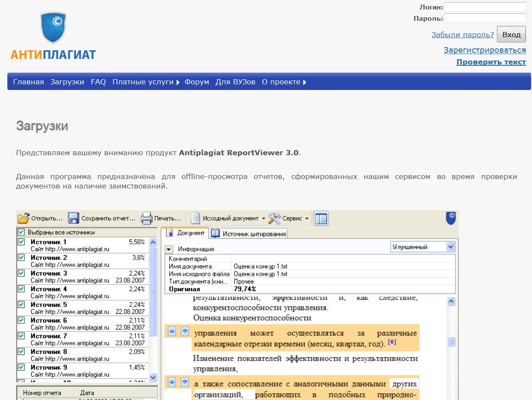
Task: Click Открыть... toolbar button text
Action: 47,218
